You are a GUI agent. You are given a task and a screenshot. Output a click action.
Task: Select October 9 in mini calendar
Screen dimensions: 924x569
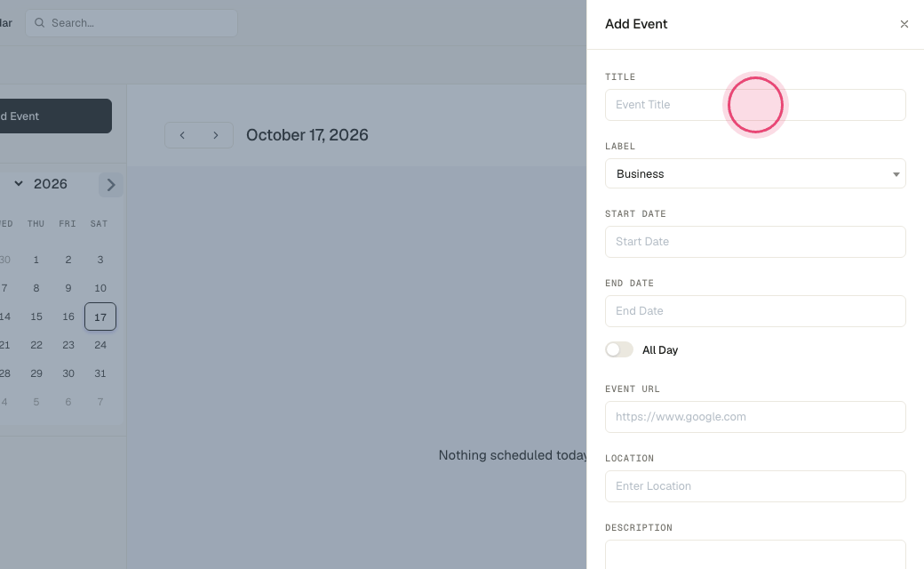click(x=68, y=288)
